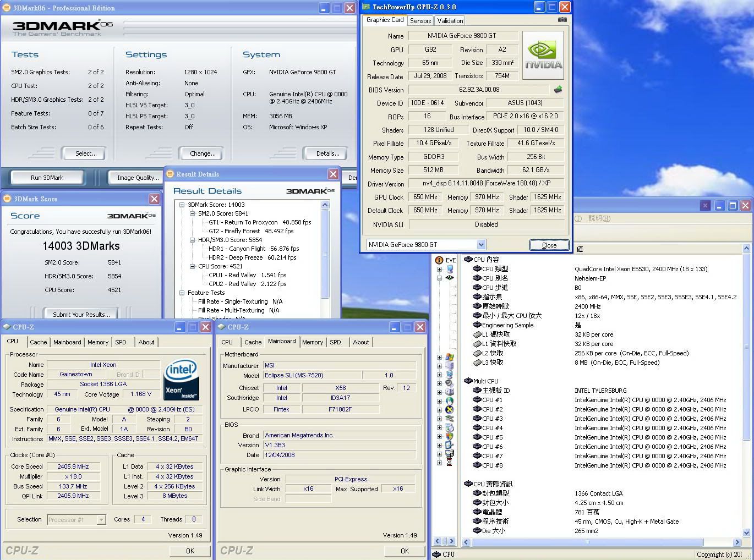Click OK in the right CPU-Z window
Image resolution: width=754 pixels, height=560 pixels.
(x=405, y=551)
